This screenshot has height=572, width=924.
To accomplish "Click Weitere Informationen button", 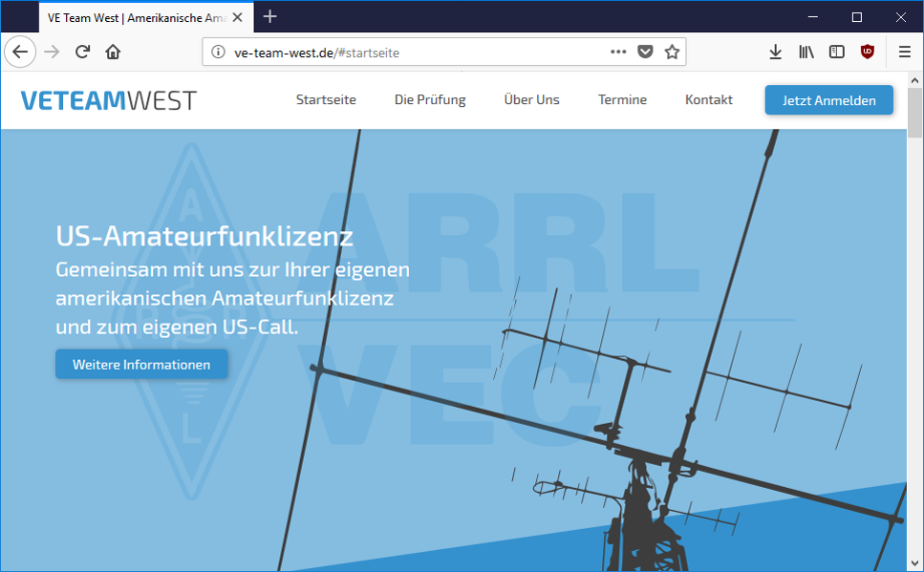I will (x=141, y=365).
